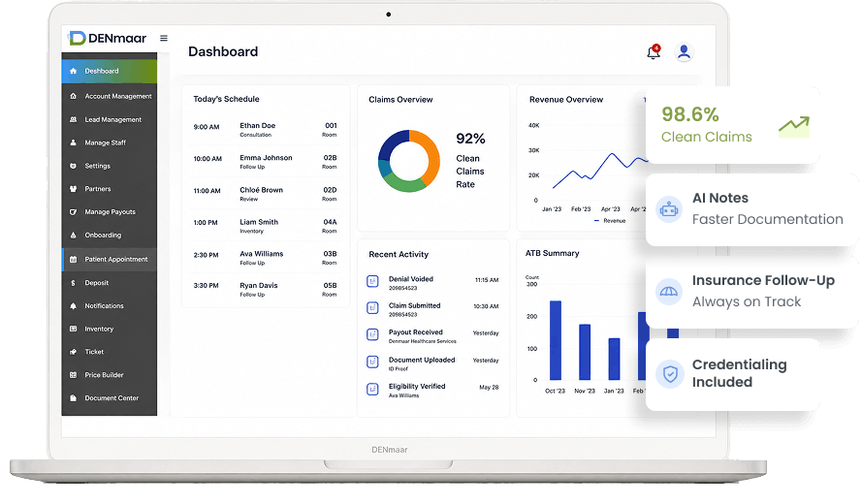Click the Patient Appointment calendar icon
The height and width of the screenshot is (504, 862).
tap(73, 259)
